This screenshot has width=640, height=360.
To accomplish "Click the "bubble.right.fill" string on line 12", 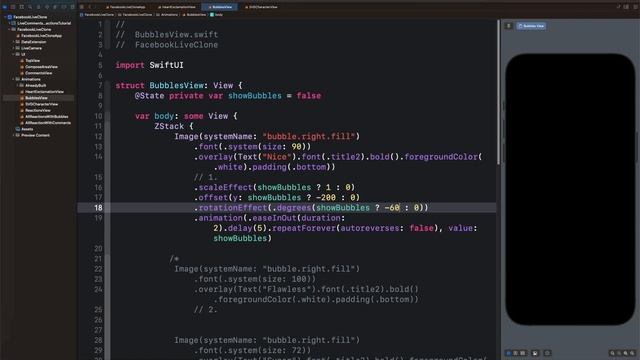I will (x=309, y=136).
